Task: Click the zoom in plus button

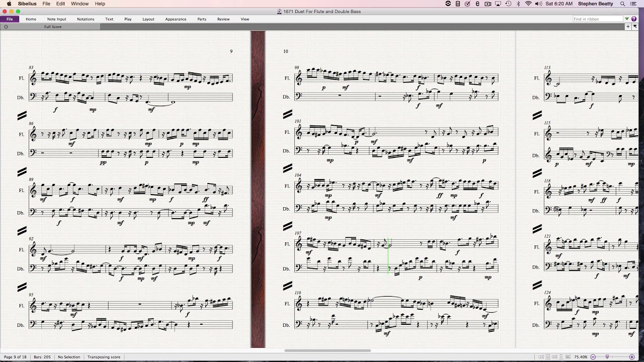Action: click(632, 357)
